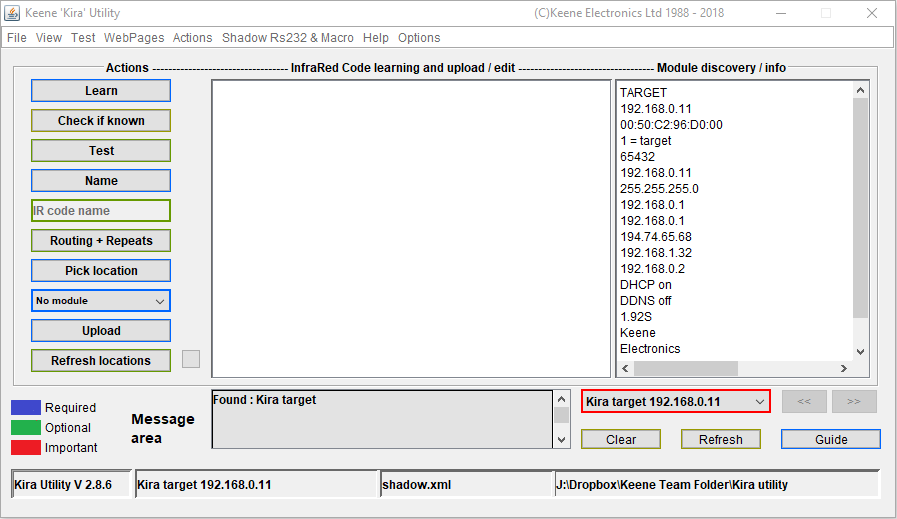This screenshot has height=519, width=897.
Task: Click the Check if known button
Action: 101,121
